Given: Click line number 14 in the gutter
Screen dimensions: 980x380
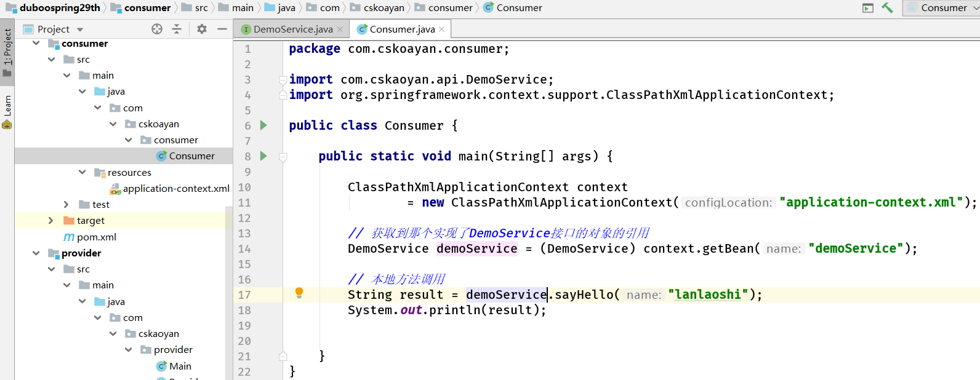Looking at the screenshot, I should (244, 249).
